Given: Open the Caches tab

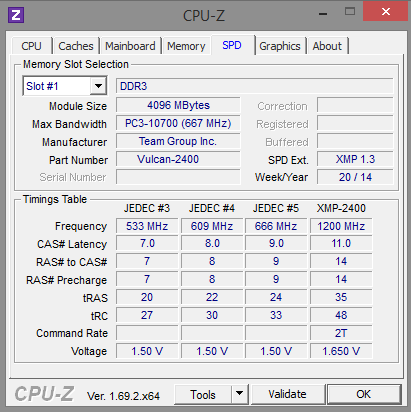Looking at the screenshot, I should [76, 46].
